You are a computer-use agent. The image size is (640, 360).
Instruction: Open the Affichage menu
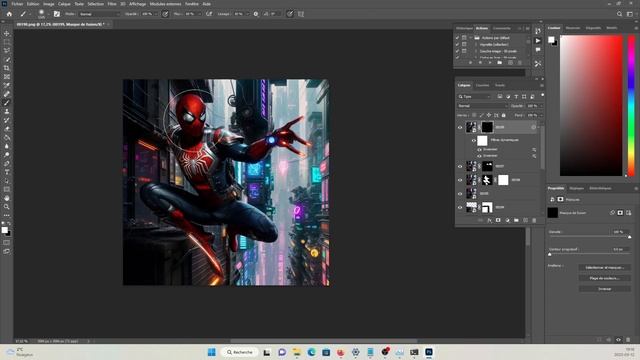click(138, 4)
